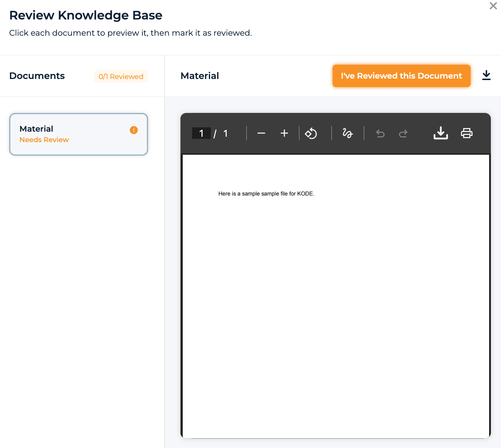Zoom out the PDF preview
This screenshot has width=501, height=448.
[261, 133]
